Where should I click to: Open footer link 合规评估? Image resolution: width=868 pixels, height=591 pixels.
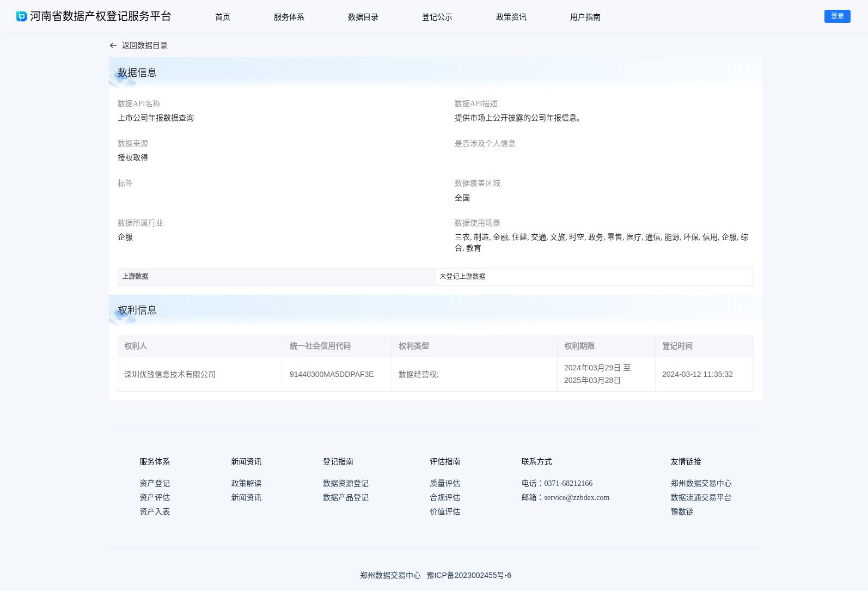point(445,497)
